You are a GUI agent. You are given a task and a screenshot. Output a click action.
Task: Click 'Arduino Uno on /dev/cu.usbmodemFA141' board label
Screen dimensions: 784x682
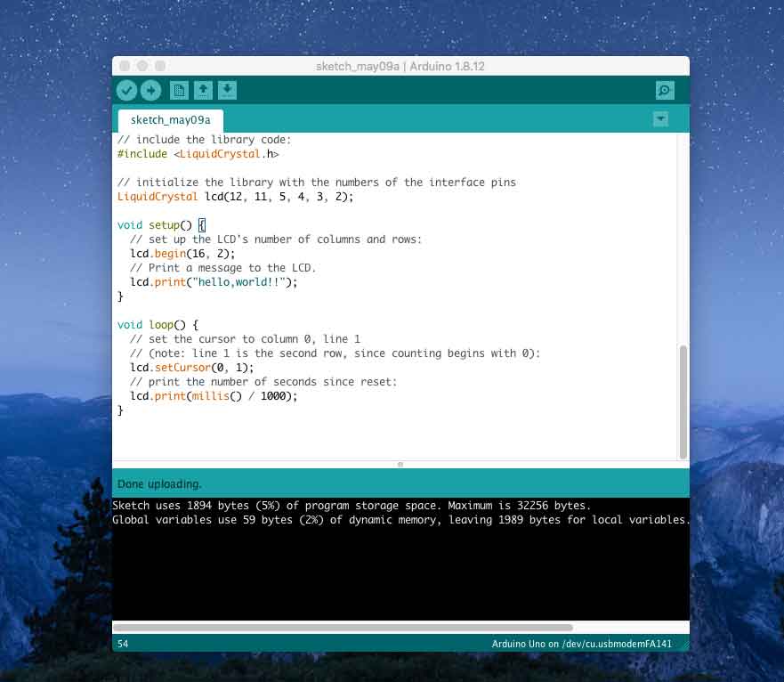tap(581, 644)
